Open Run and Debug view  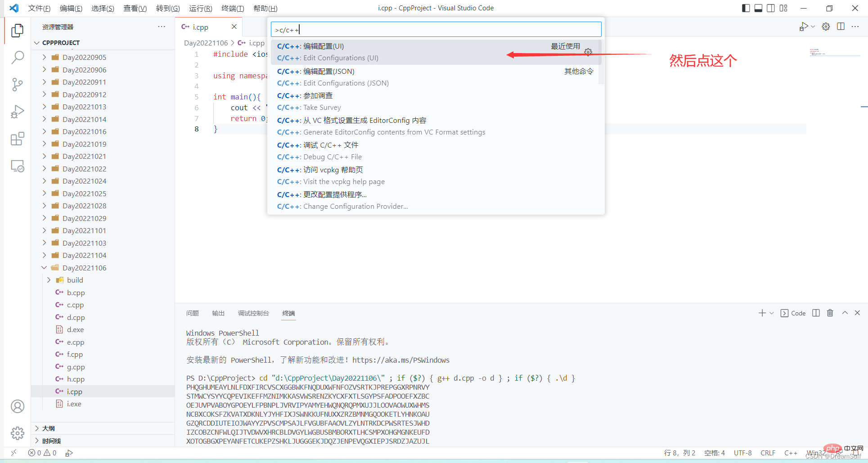17,112
